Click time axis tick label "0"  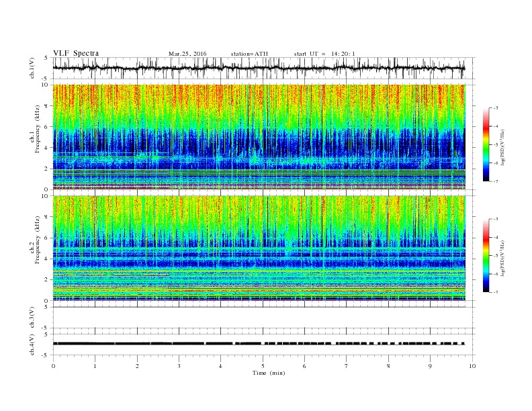tap(53, 366)
